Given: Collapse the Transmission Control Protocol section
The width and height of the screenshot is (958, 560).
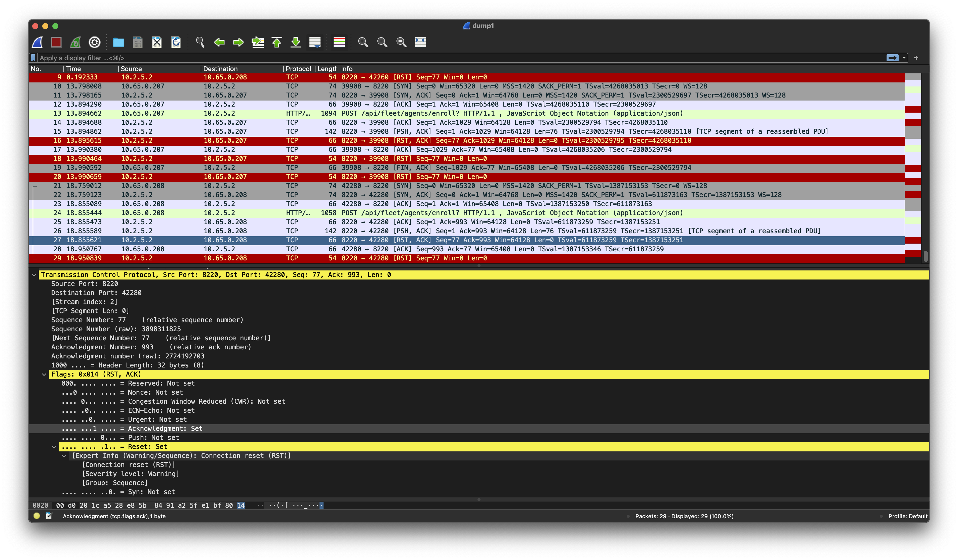Looking at the screenshot, I should (x=34, y=275).
